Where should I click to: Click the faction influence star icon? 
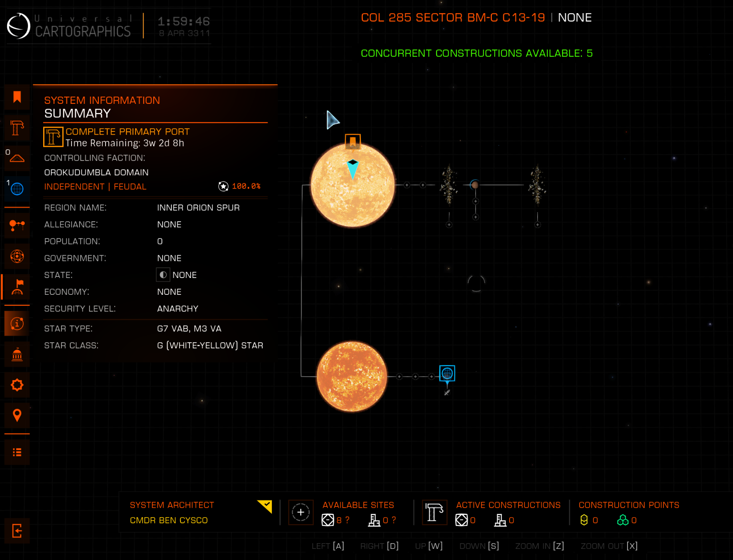pyautogui.click(x=223, y=186)
